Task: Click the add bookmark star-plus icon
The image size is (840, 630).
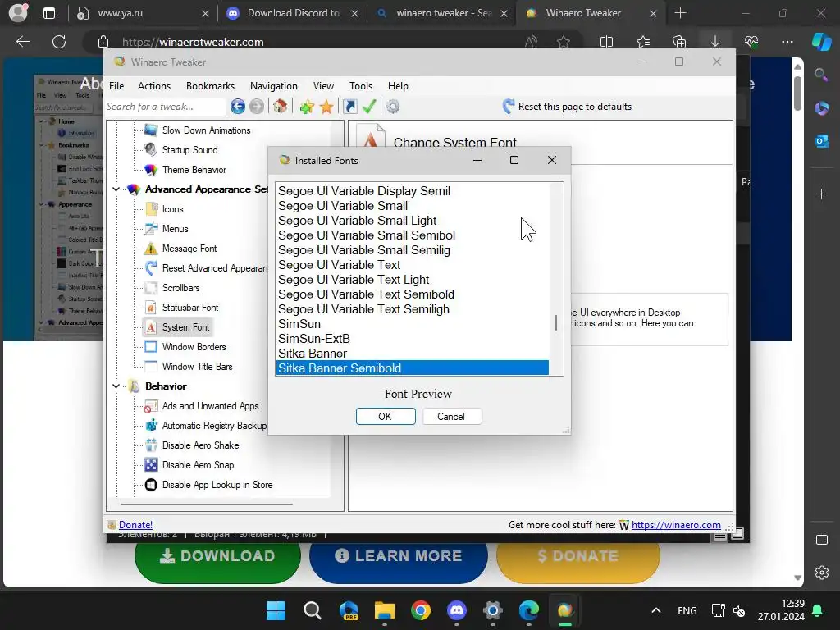Action: [307, 107]
